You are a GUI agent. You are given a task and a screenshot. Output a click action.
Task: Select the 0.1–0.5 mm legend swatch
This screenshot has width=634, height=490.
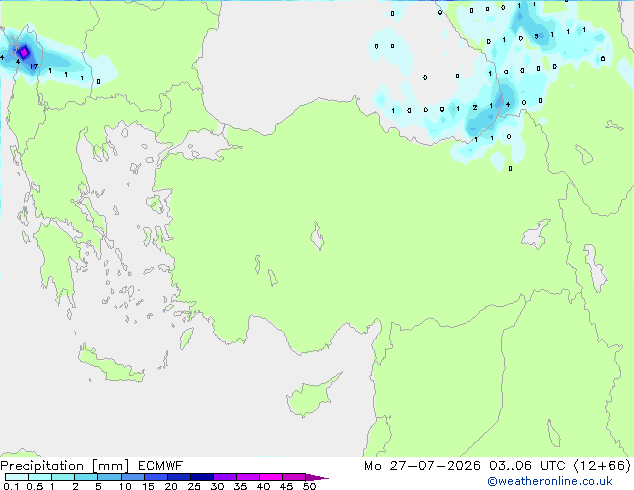[x=17, y=477]
